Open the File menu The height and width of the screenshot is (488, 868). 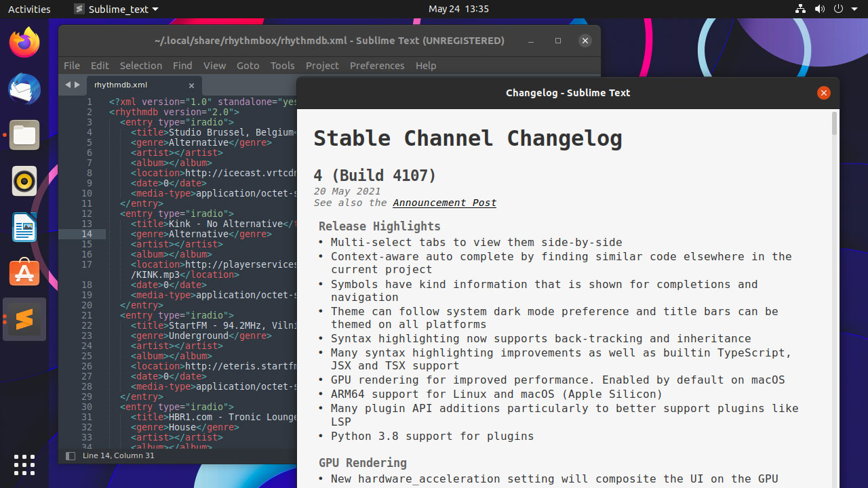[x=72, y=66]
